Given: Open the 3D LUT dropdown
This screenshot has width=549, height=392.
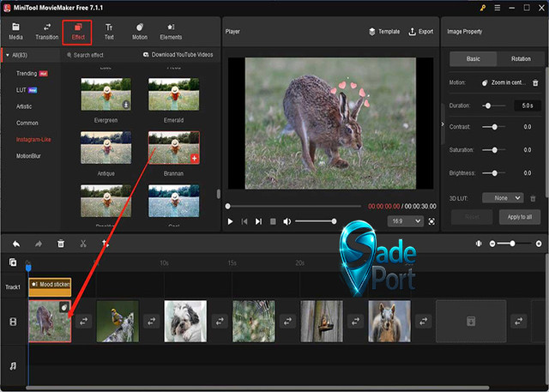Looking at the screenshot, I should click(503, 198).
